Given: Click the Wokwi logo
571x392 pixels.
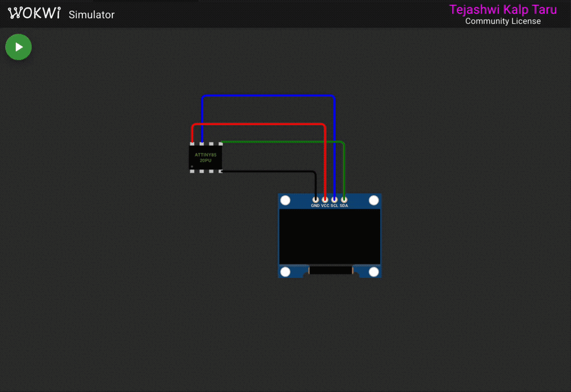Looking at the screenshot, I should point(34,14).
